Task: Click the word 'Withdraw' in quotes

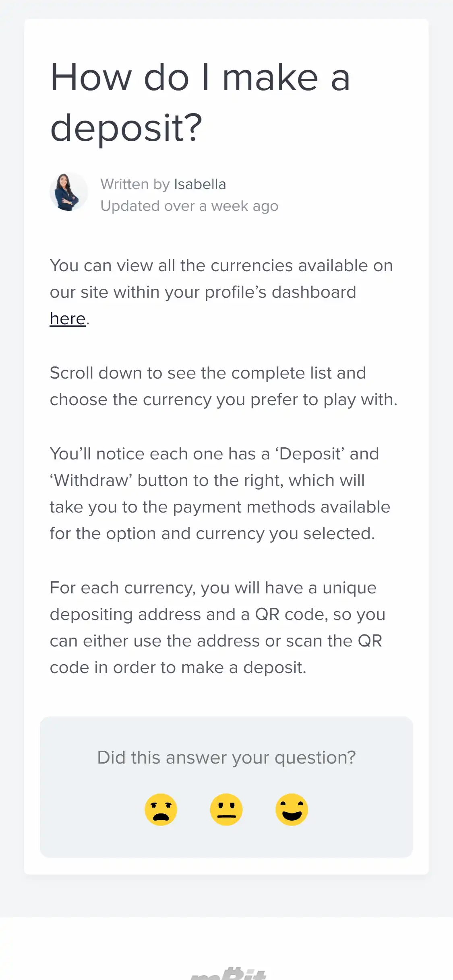Action: coord(91,480)
